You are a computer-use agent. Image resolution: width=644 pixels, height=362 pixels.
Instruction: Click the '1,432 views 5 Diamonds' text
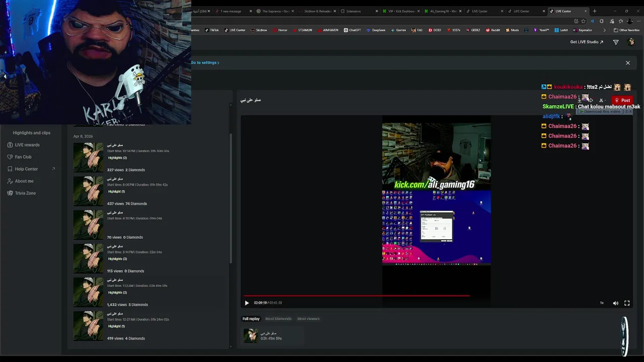(127, 305)
